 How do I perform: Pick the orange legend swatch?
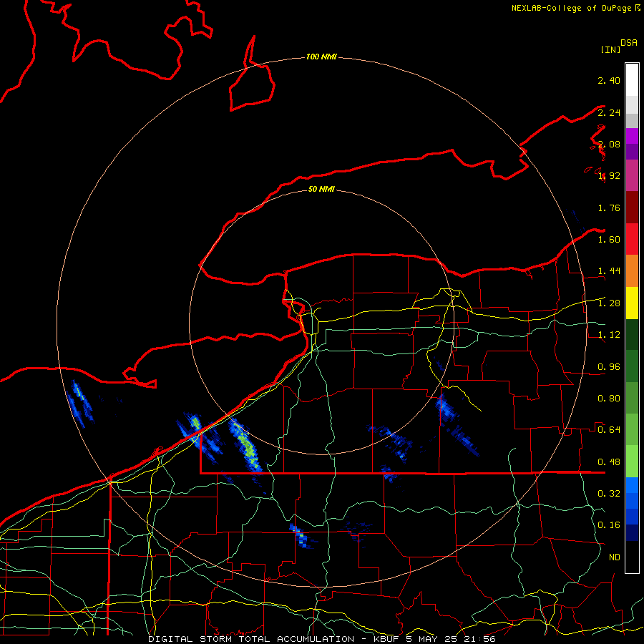point(632,271)
